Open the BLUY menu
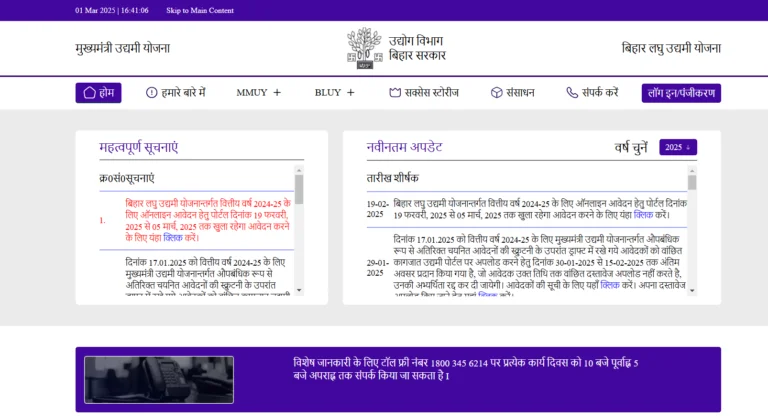This screenshot has width=768, height=420. point(334,93)
